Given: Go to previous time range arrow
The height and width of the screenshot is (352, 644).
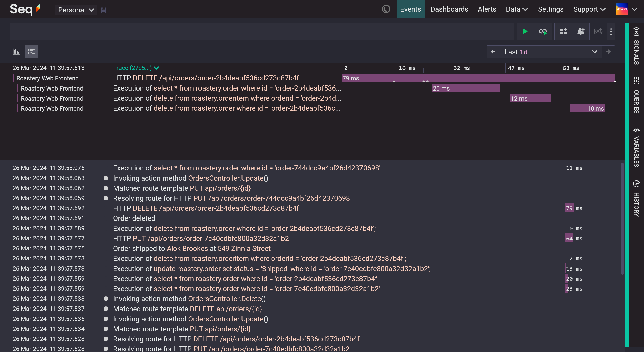Looking at the screenshot, I should 493,52.
